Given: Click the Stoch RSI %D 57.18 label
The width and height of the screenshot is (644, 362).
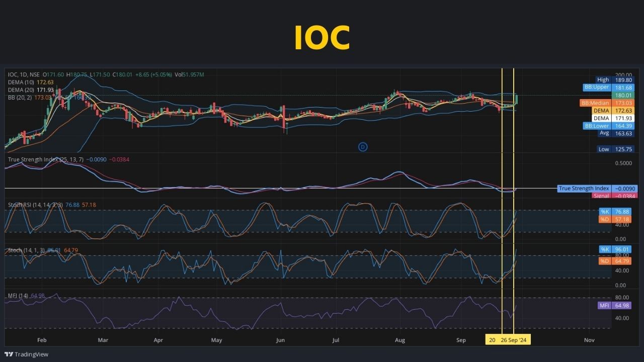Looking at the screenshot, I should click(x=614, y=220).
